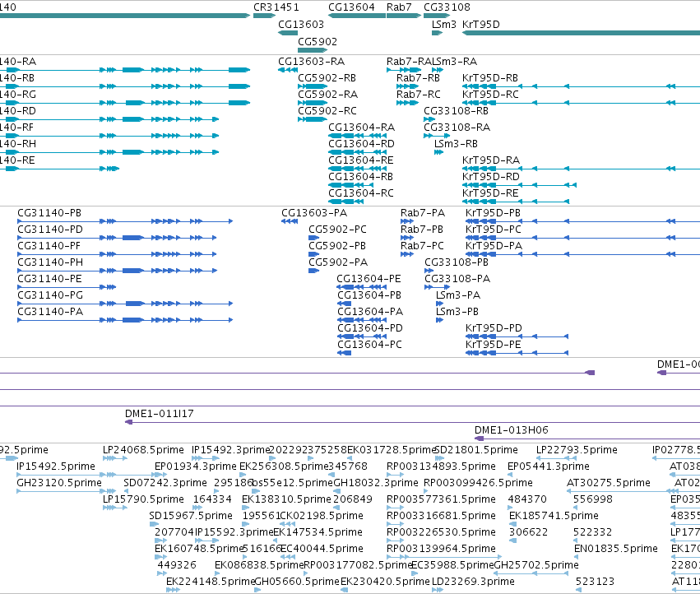Screen dimensions: 700x594
Task: Click EST SD15967.5prime
Action: pyautogui.click(x=154, y=524)
